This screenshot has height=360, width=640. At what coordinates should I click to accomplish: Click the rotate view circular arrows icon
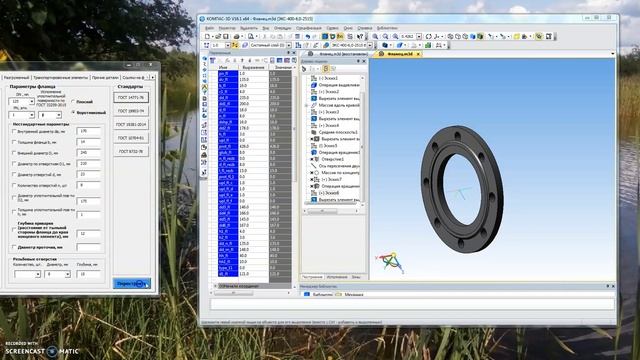429,37
